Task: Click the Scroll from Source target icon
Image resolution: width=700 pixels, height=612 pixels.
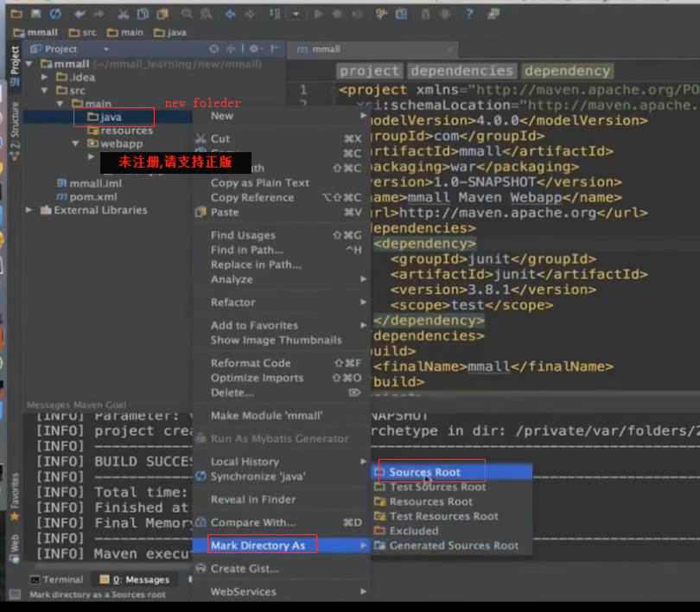Action: 213,48
